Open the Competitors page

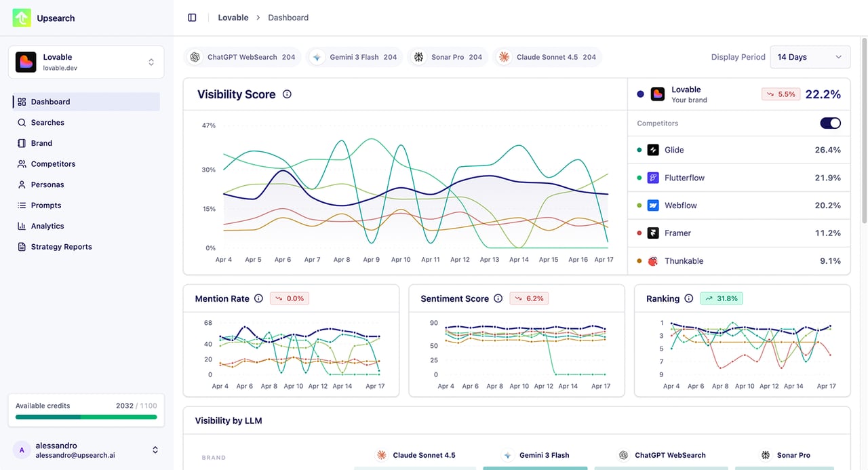pos(86,164)
